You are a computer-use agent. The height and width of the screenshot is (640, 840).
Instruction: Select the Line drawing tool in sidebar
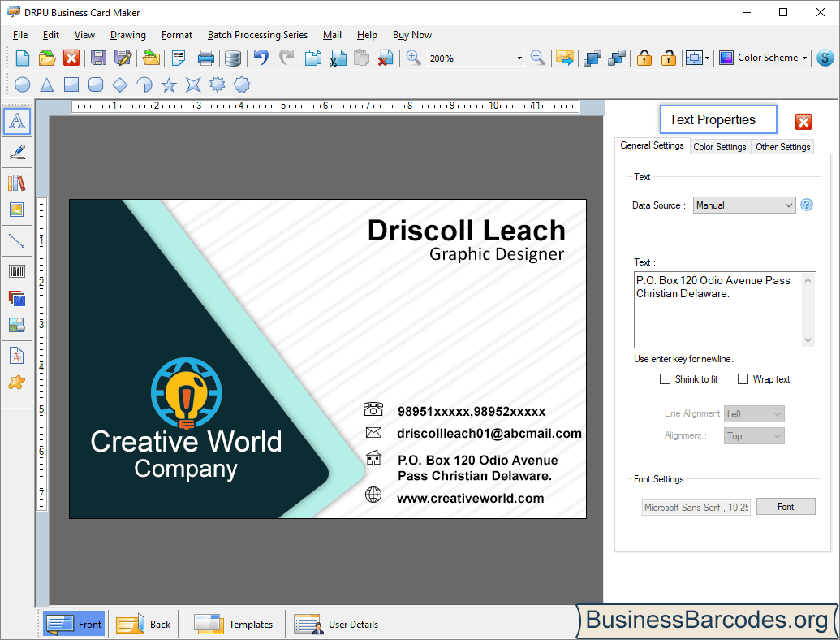17,240
